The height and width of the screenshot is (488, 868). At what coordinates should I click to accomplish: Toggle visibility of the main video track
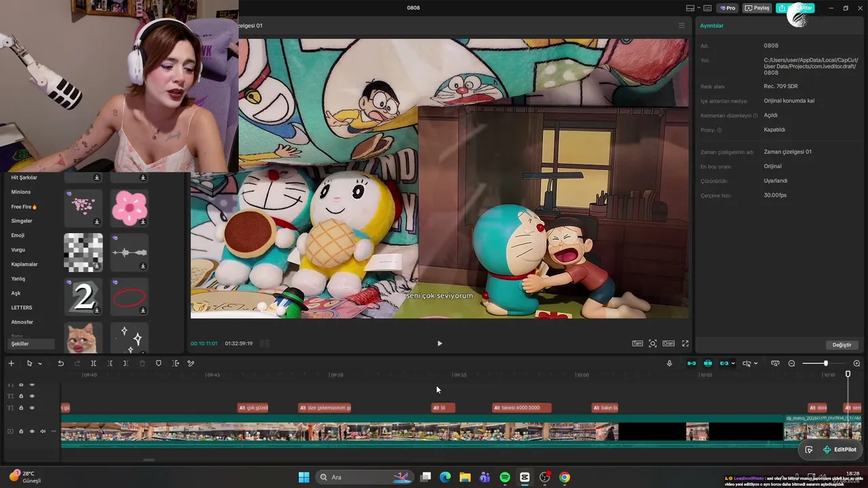point(32,431)
